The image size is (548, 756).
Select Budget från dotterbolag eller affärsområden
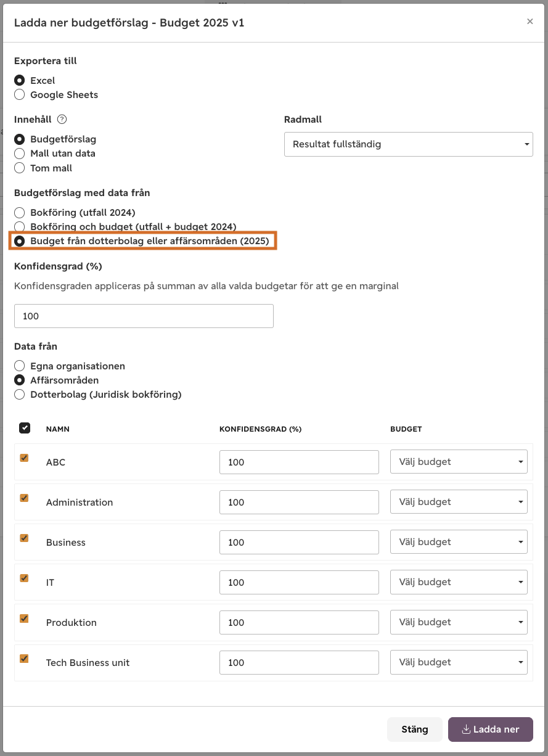[20, 241]
